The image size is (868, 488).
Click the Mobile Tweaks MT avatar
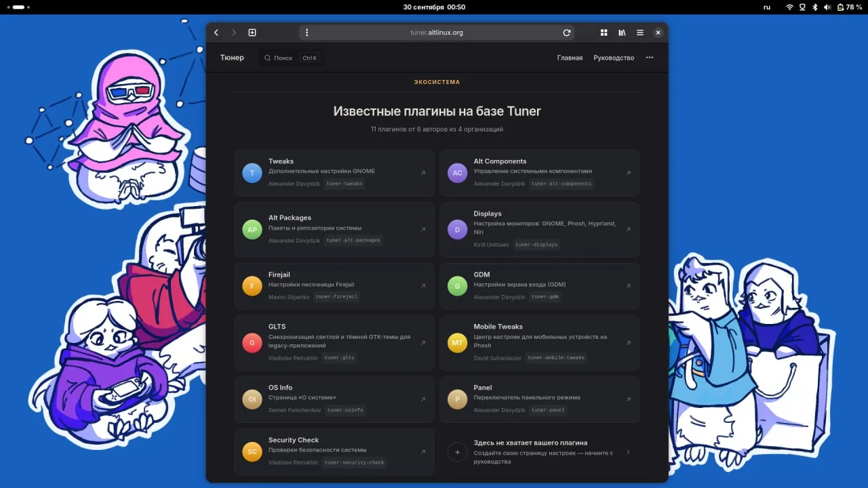[x=457, y=342]
